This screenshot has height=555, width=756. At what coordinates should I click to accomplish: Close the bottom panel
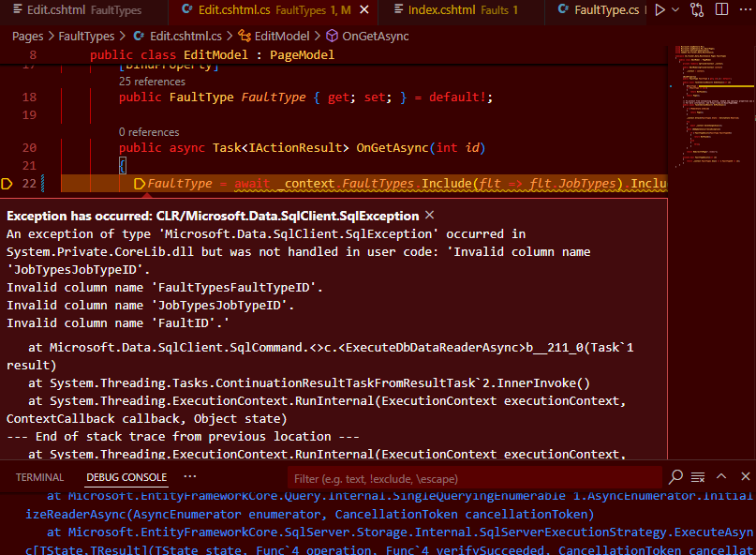[746, 476]
